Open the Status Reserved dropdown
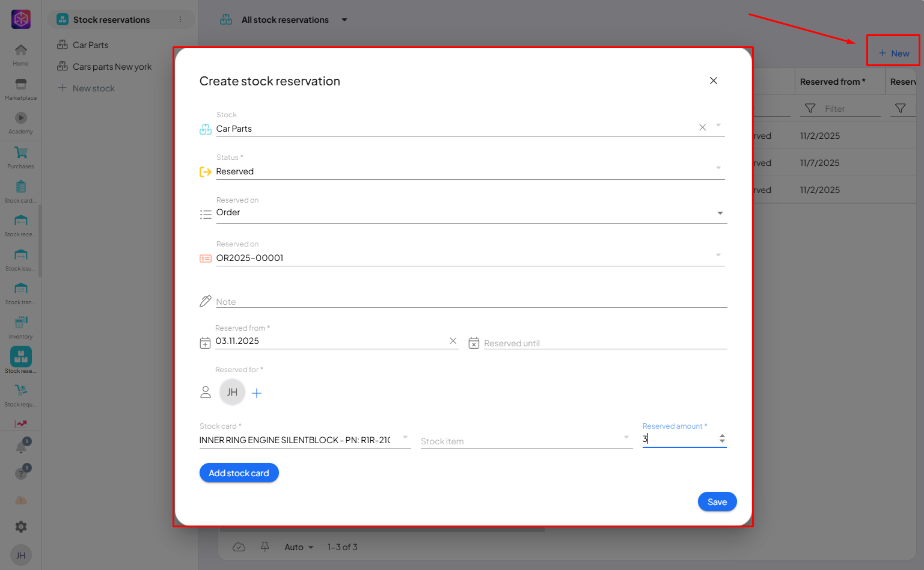924x570 pixels. click(718, 168)
